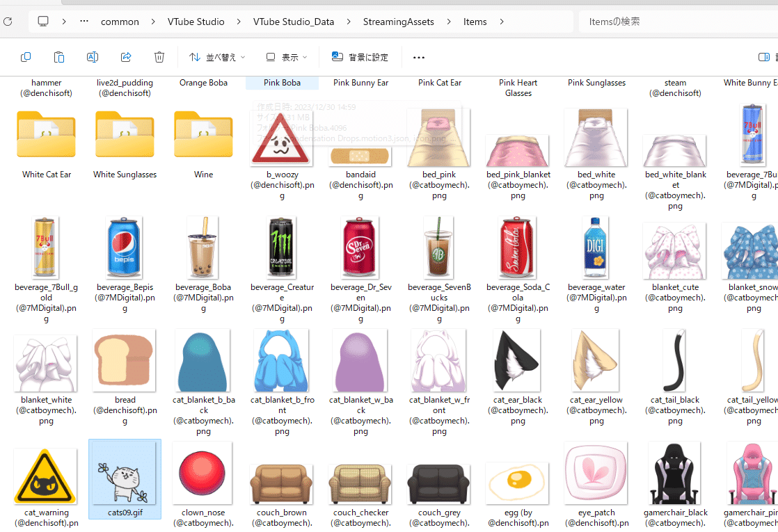The height and width of the screenshot is (532, 778).
Task: Refresh the Items folder view
Action: (7, 21)
